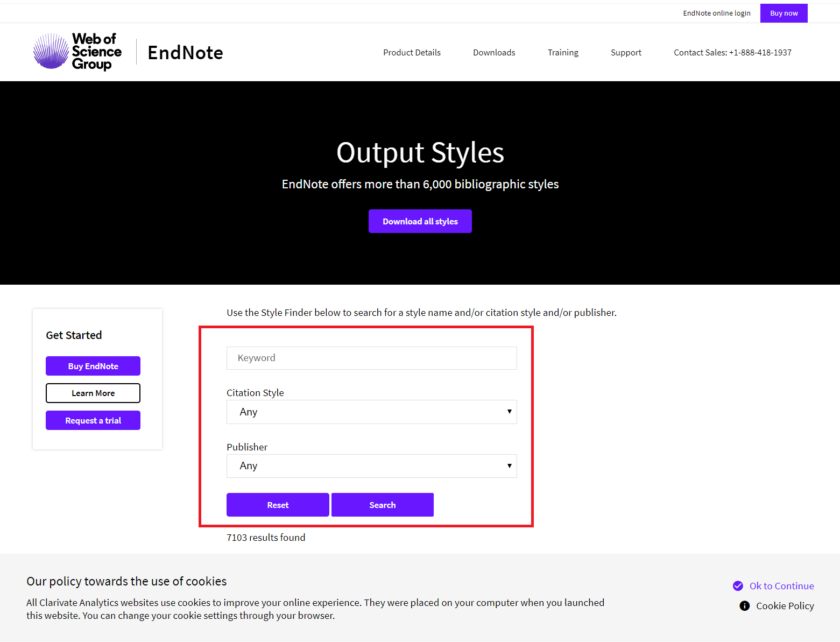Viewport: 840px width, 642px height.
Task: Click the info icon beside Cookie Policy
Action: pos(744,606)
